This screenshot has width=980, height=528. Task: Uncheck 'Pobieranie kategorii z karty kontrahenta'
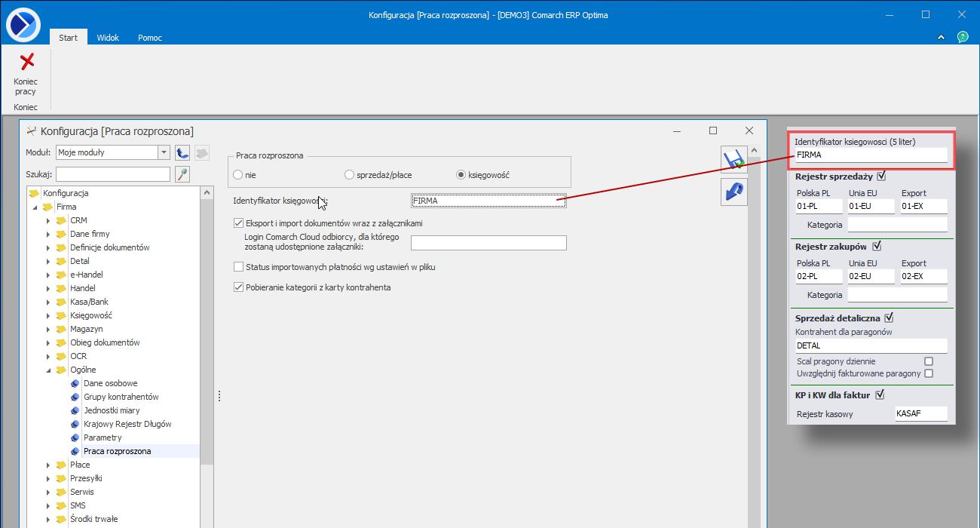[x=239, y=287]
